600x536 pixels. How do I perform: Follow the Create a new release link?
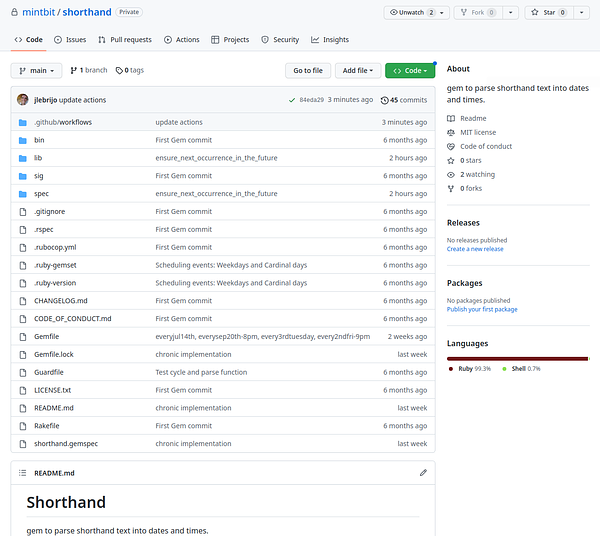[x=475, y=249]
